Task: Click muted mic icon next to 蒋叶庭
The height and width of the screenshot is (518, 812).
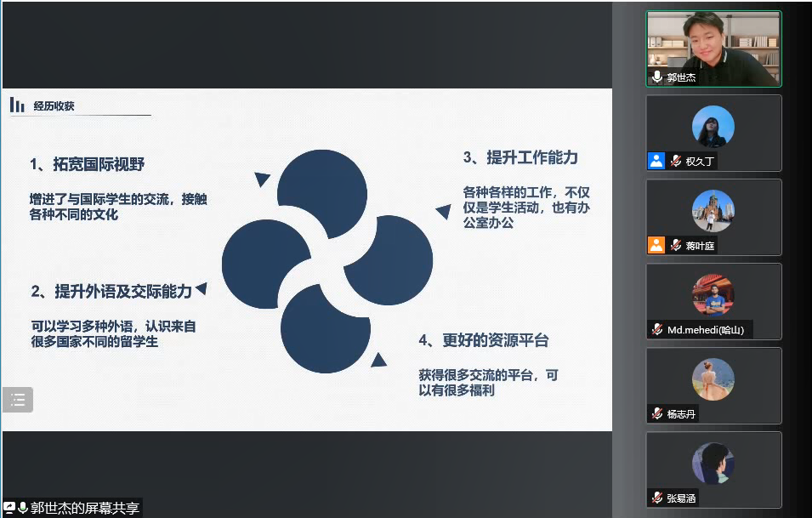Action: (x=676, y=245)
